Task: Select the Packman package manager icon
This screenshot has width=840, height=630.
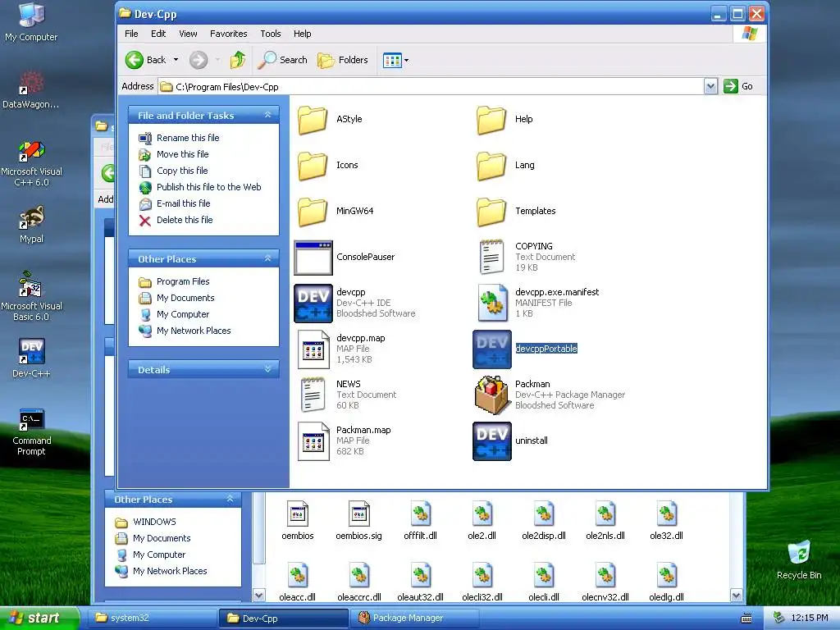Action: (492, 395)
